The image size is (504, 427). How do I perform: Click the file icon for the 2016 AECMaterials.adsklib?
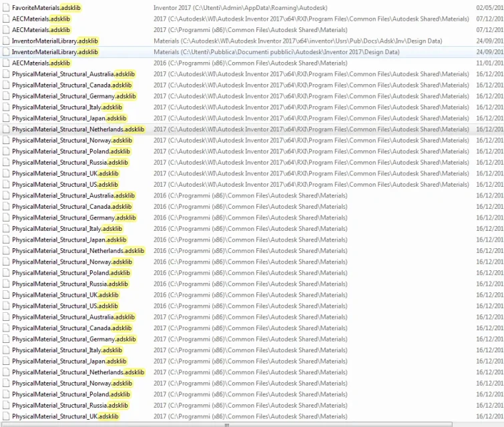pos(6,63)
